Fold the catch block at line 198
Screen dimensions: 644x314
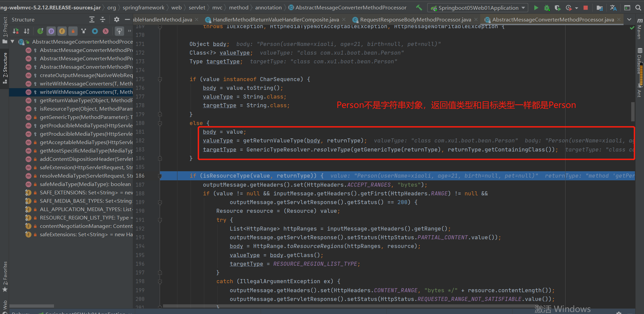click(160, 281)
